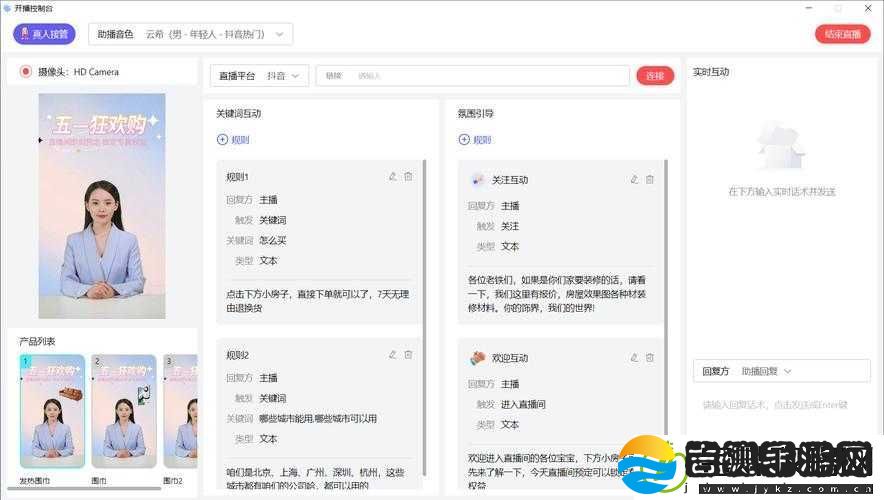Click the camera record icon beside 摄像头
This screenshot has width=884, height=500.
25,72
